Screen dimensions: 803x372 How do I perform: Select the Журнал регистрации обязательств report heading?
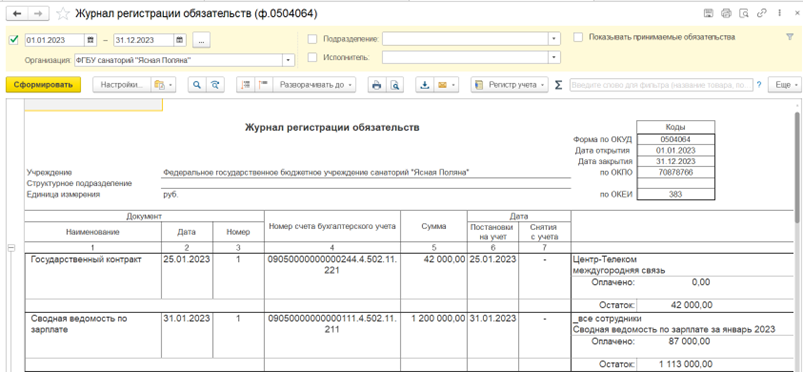click(x=332, y=128)
